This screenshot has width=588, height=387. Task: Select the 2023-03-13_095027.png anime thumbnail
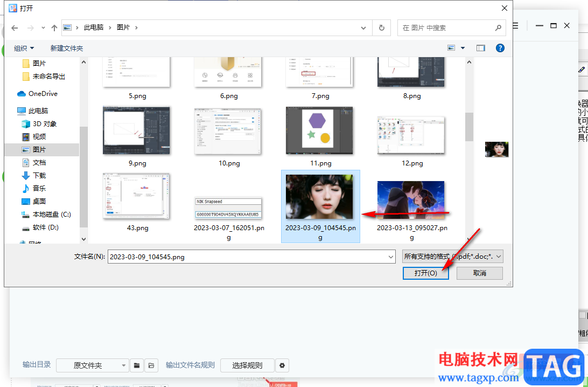(x=411, y=199)
